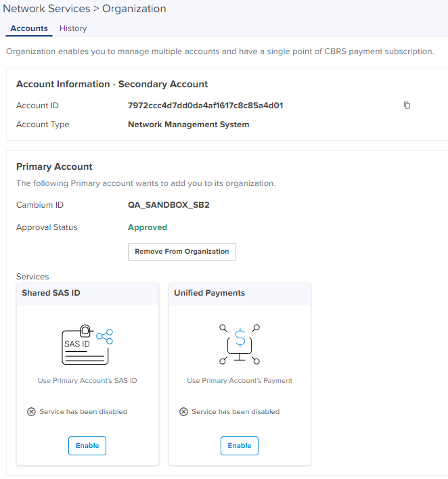The image size is (448, 479).
Task: Click the Unified Payments card header
Action: tap(209, 293)
